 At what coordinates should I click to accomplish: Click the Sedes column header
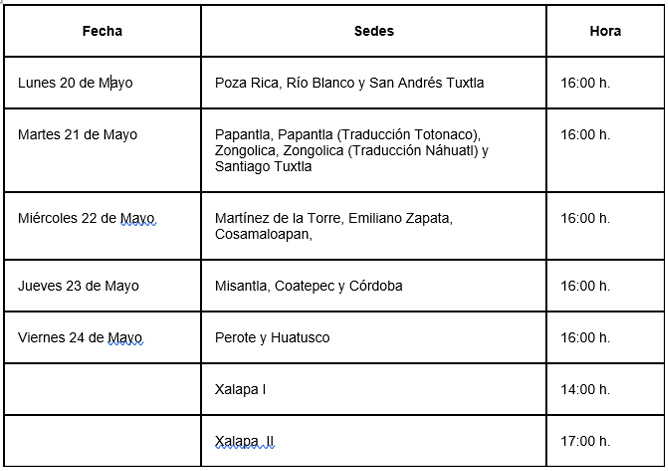pyautogui.click(x=374, y=31)
